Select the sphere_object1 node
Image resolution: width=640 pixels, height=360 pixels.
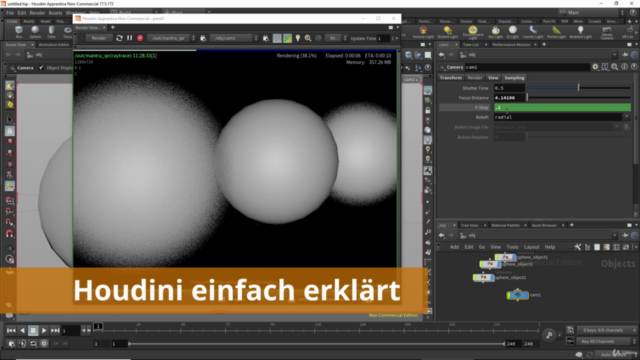pos(505,257)
